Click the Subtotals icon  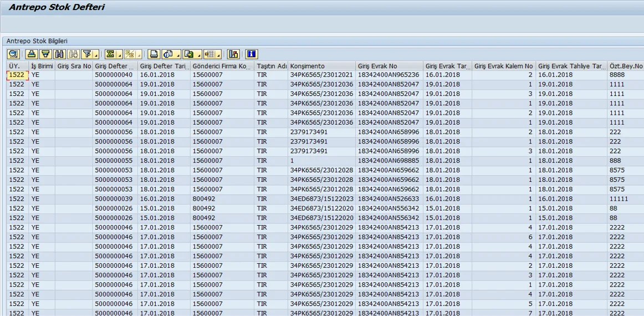[130, 54]
